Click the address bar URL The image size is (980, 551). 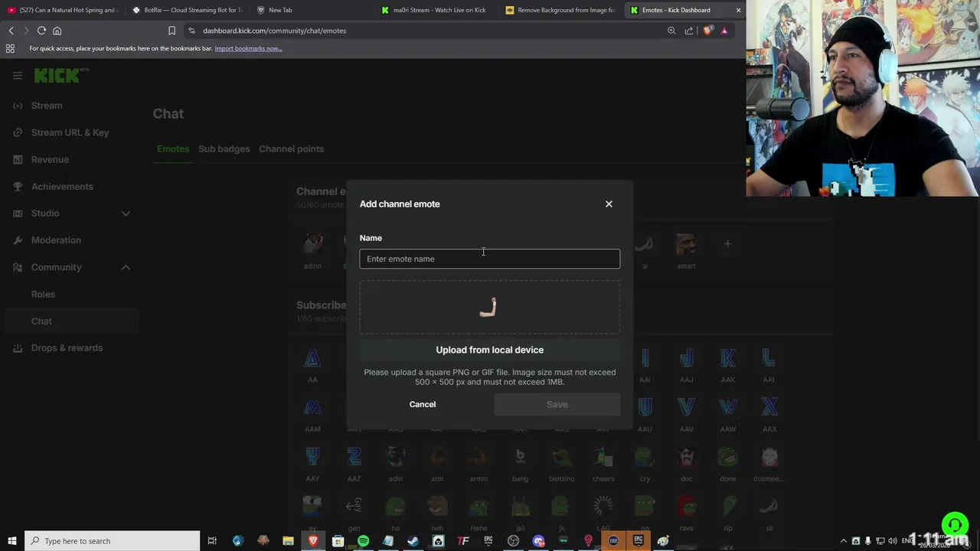tap(274, 31)
